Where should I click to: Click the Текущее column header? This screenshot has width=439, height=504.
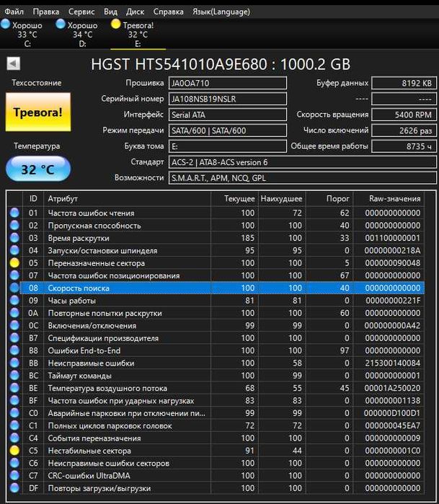234,198
